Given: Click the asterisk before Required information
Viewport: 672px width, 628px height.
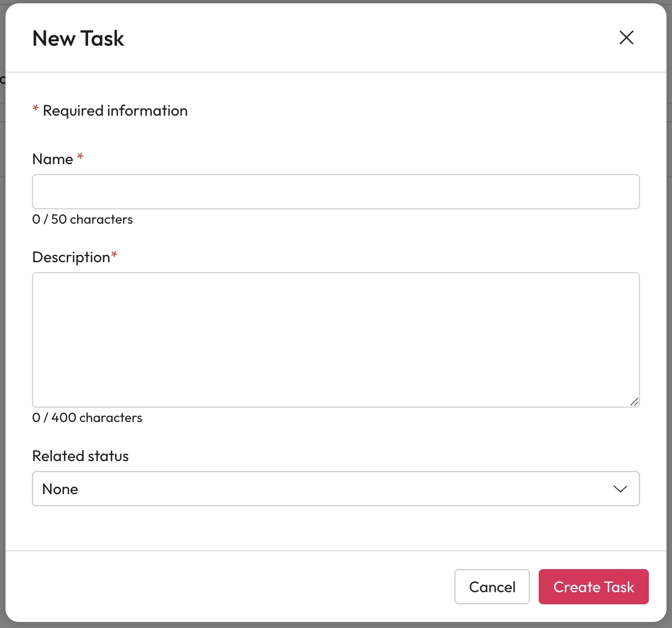Looking at the screenshot, I should tap(36, 109).
